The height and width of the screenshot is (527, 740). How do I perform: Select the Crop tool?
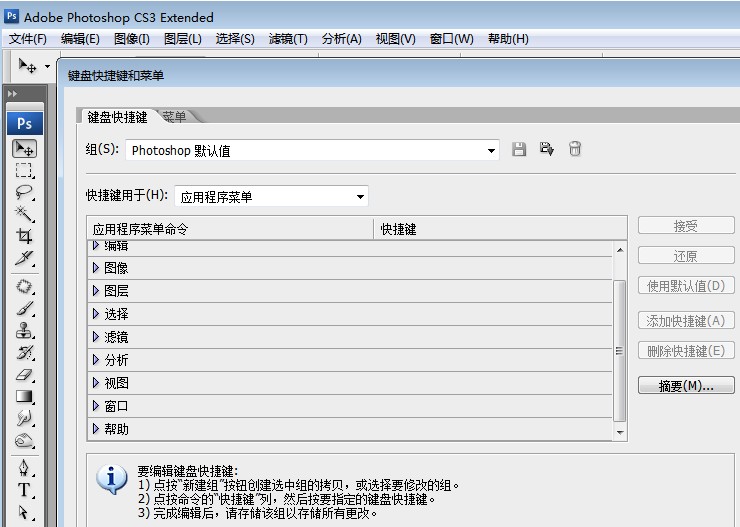coord(25,235)
